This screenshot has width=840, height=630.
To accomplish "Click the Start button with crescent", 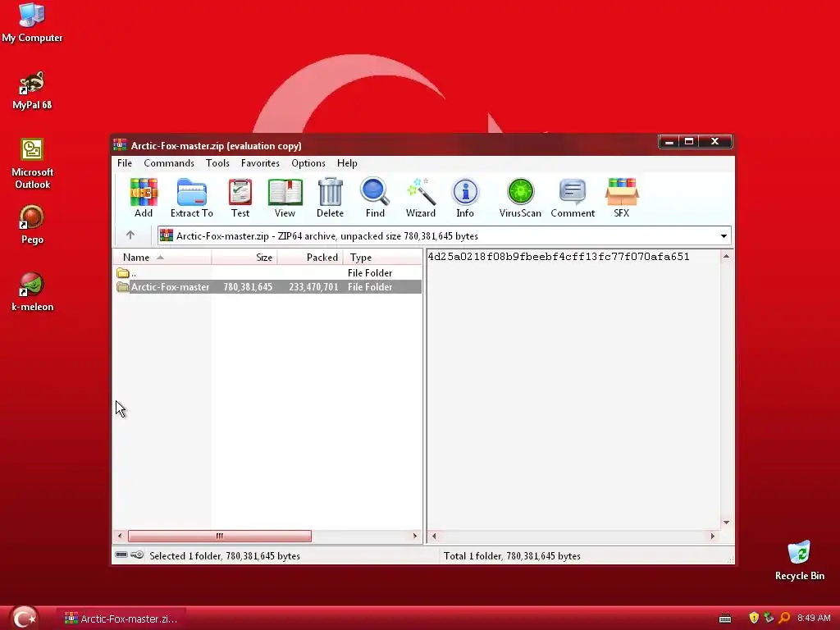I will tap(25, 618).
